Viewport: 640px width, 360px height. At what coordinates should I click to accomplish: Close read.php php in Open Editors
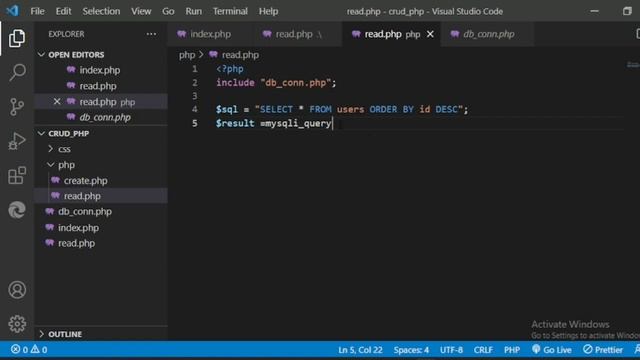pyautogui.click(x=57, y=102)
